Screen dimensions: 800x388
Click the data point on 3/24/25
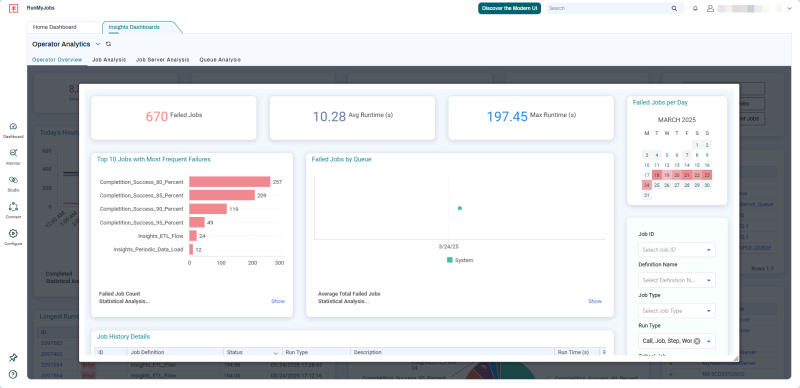click(x=460, y=208)
